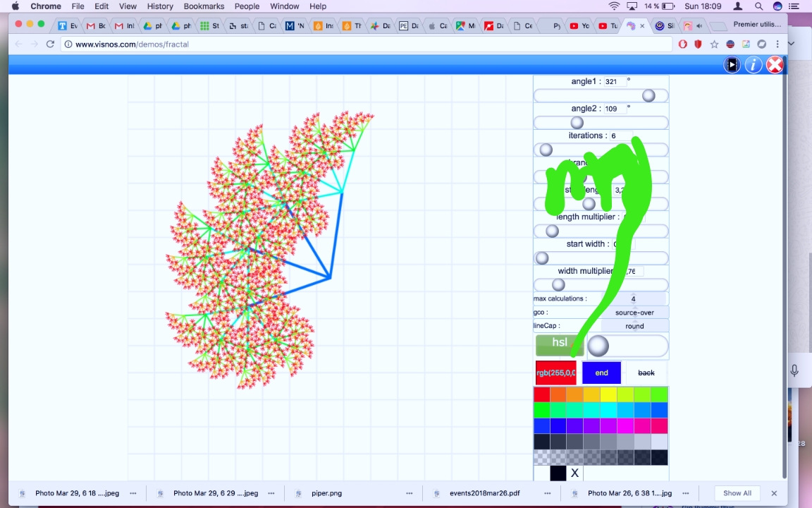Select the blue 'end' color button
812x508 pixels.
pyautogui.click(x=601, y=373)
